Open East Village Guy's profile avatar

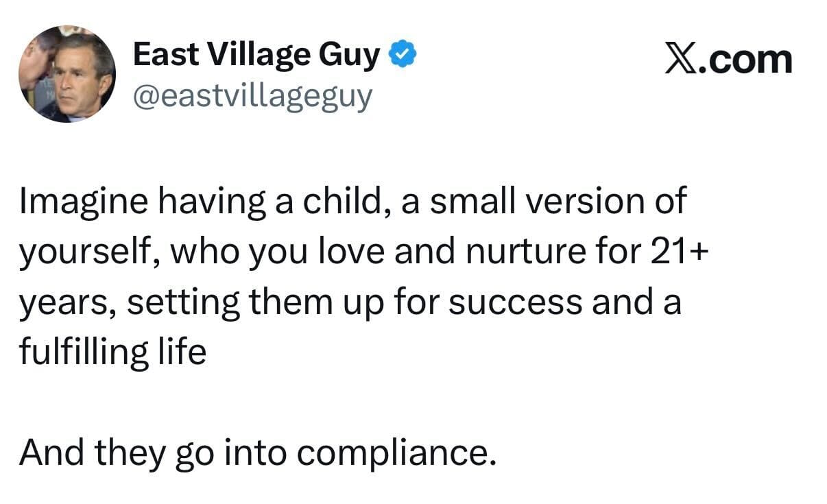[67, 74]
